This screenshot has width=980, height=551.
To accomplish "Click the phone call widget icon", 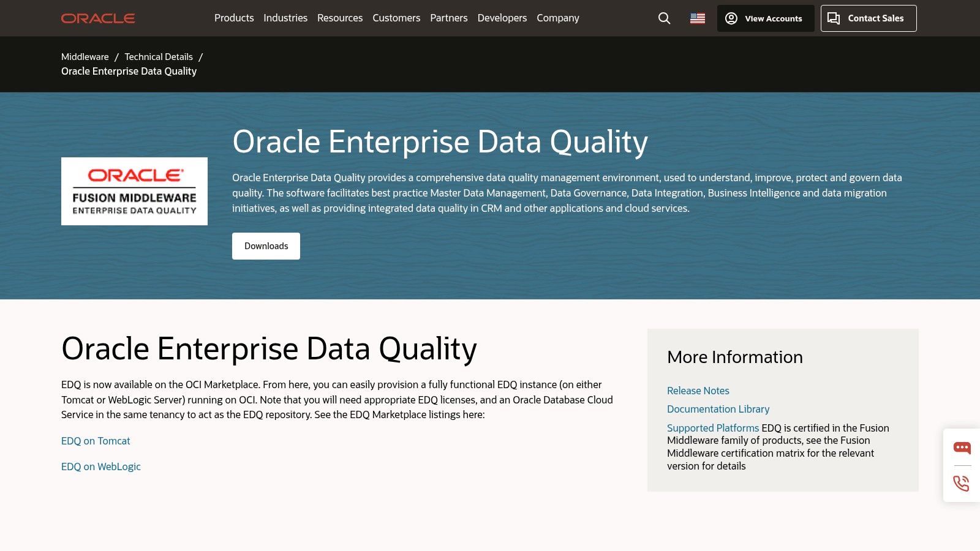I will point(962,483).
